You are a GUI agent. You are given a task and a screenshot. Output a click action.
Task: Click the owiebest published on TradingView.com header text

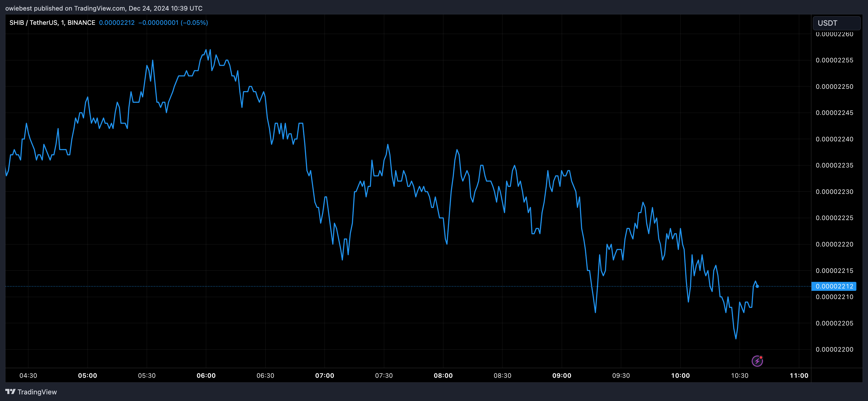click(x=104, y=8)
